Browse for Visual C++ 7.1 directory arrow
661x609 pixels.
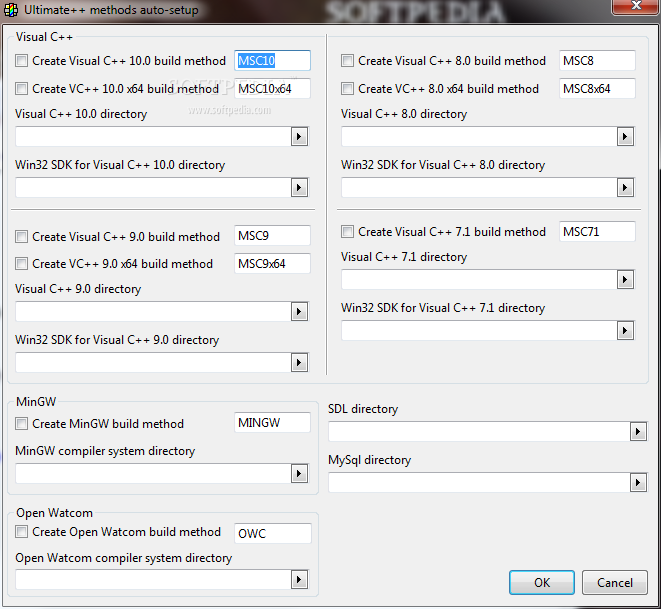(x=625, y=280)
